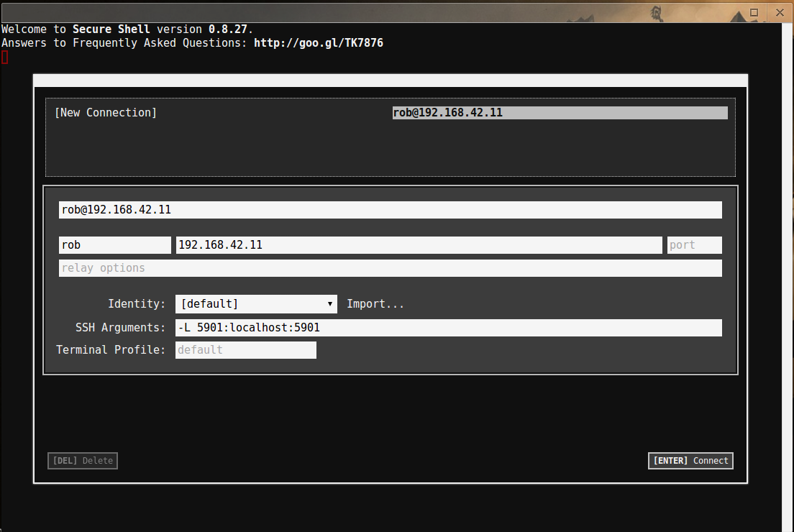Click the Identity: label

(x=137, y=303)
